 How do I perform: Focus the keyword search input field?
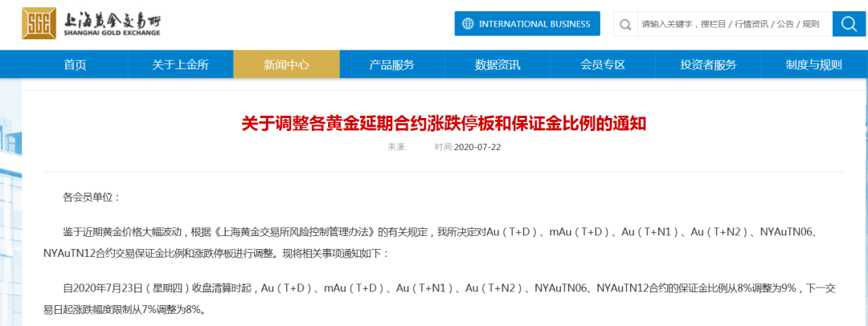735,24
